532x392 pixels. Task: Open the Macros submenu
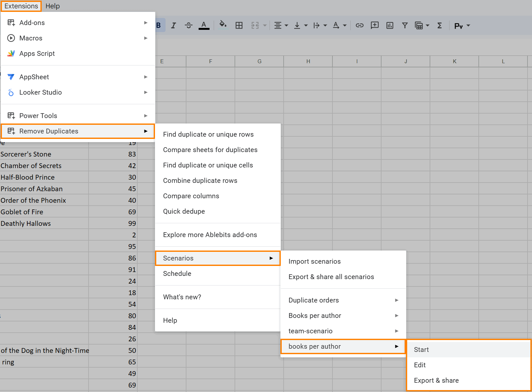[78, 38]
